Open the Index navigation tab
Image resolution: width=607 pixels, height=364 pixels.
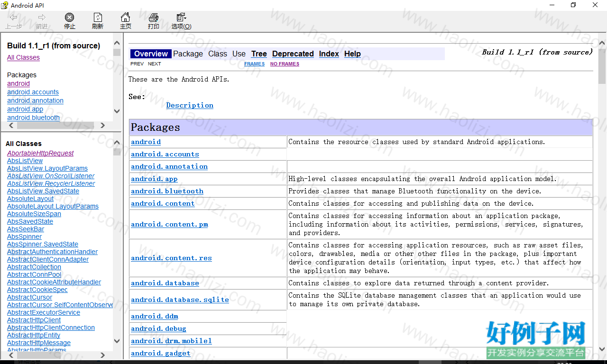(329, 54)
